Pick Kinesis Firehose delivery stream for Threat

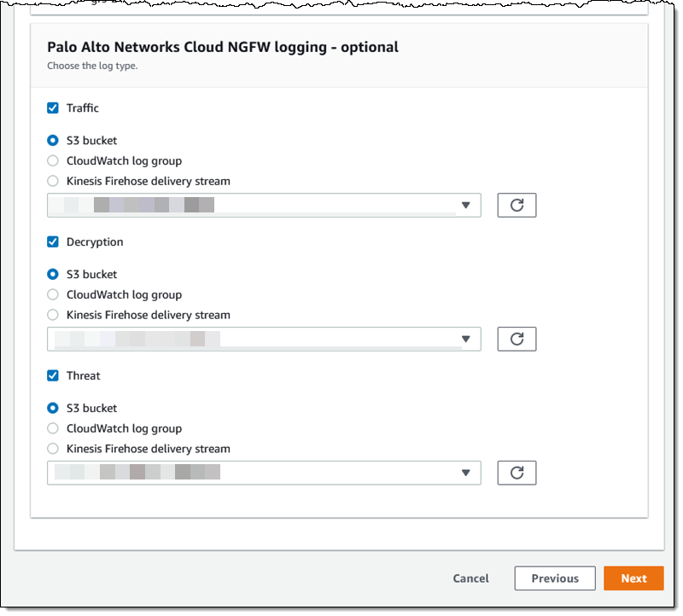(x=53, y=449)
